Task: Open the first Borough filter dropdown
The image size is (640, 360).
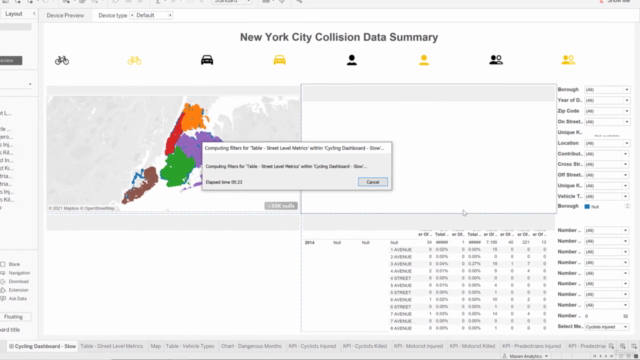Action: coord(607,89)
